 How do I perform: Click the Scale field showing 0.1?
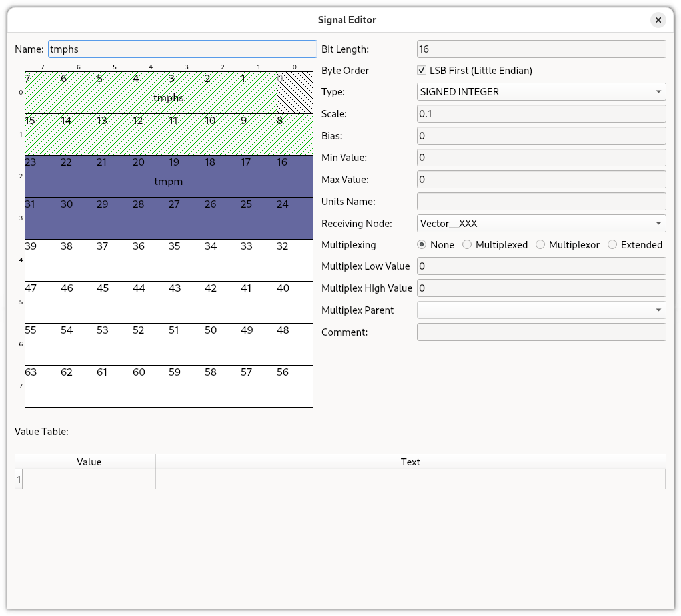(541, 114)
